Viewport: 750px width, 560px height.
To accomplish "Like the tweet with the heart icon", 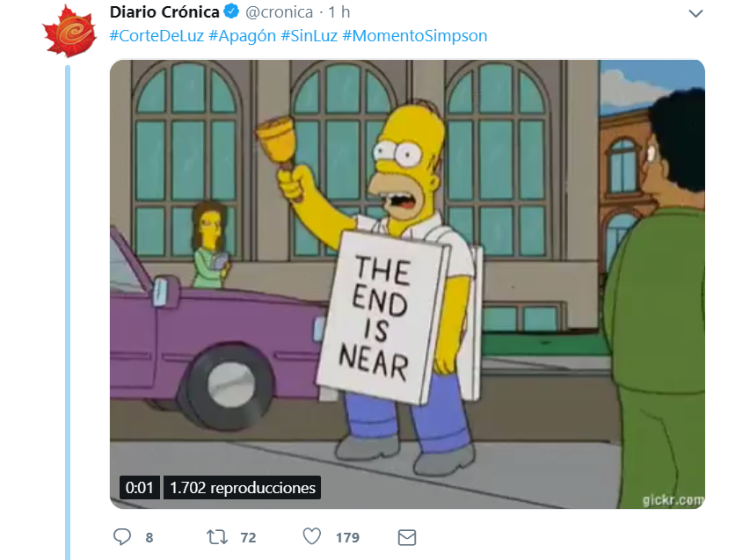I will click(x=312, y=536).
